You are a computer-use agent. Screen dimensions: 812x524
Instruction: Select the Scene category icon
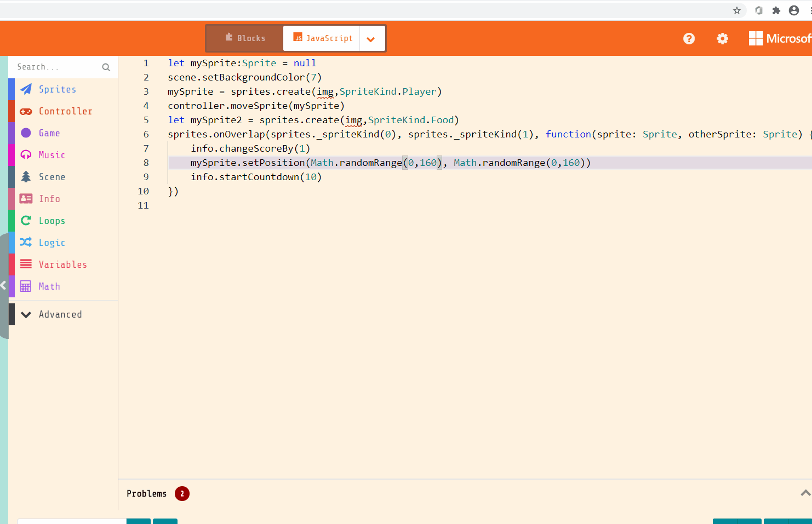click(25, 176)
